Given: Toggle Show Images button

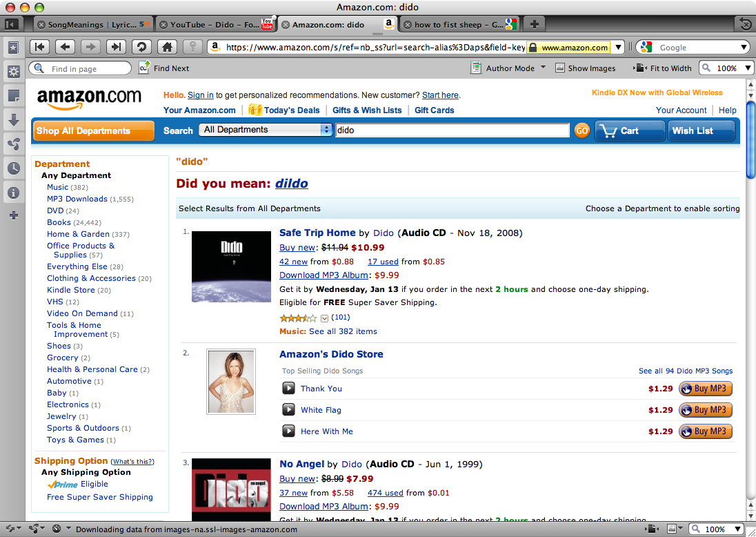Looking at the screenshot, I should coord(586,68).
